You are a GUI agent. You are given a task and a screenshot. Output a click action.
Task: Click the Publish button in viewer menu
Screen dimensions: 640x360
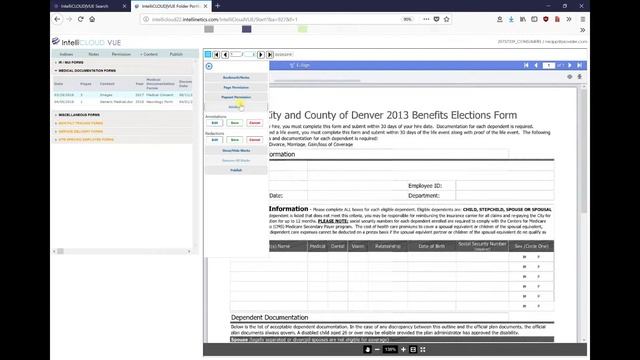[x=236, y=170]
